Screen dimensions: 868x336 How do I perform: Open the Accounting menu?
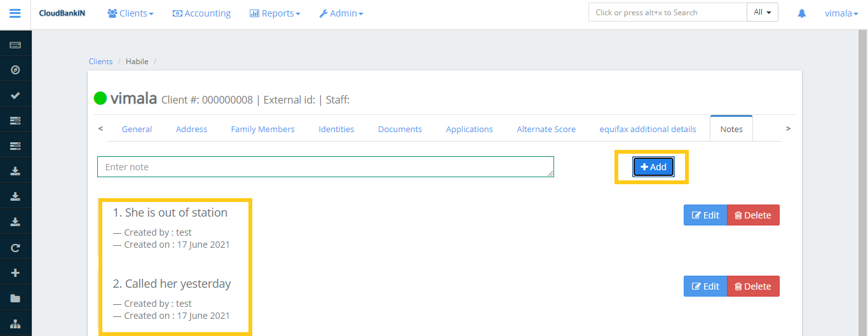(201, 13)
